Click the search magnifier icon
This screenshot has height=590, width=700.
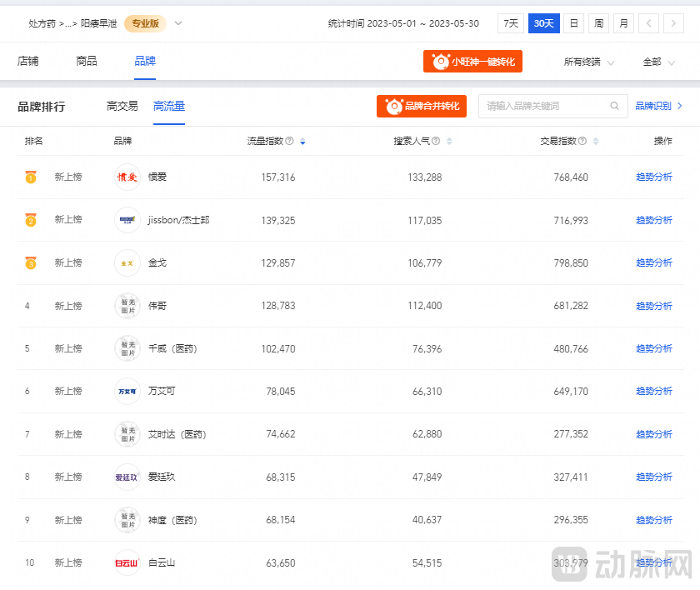[x=615, y=106]
